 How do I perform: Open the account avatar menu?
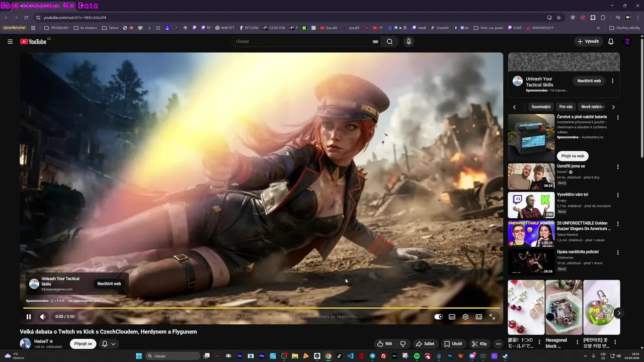[x=627, y=41]
